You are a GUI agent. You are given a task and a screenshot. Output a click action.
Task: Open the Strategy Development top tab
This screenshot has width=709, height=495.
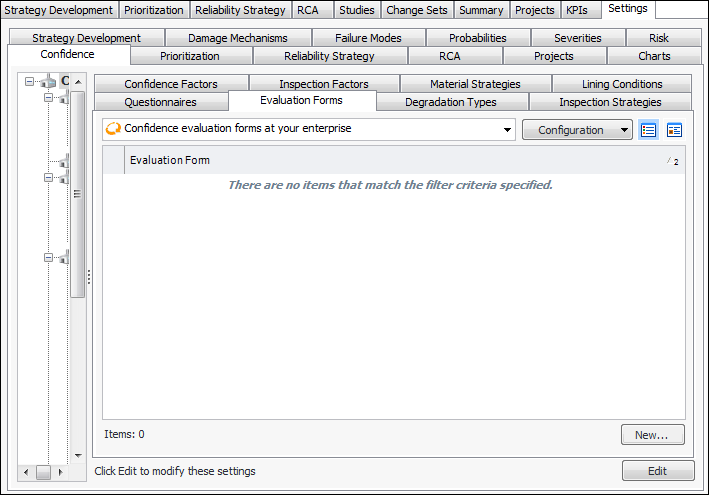tap(59, 10)
